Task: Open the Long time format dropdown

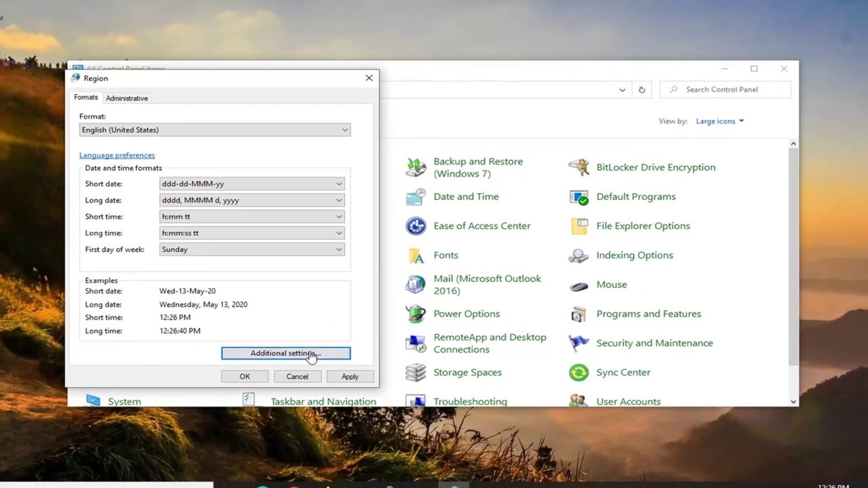Action: (x=252, y=233)
